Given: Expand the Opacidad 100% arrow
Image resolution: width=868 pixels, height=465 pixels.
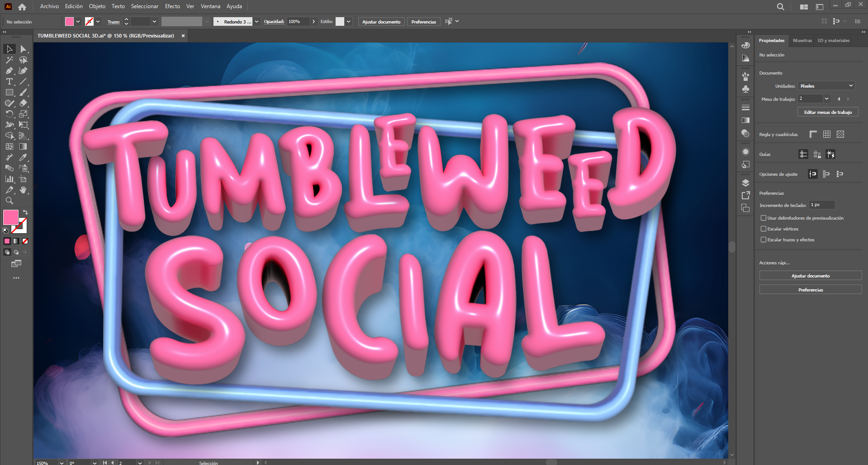Looking at the screenshot, I should click(x=313, y=21).
